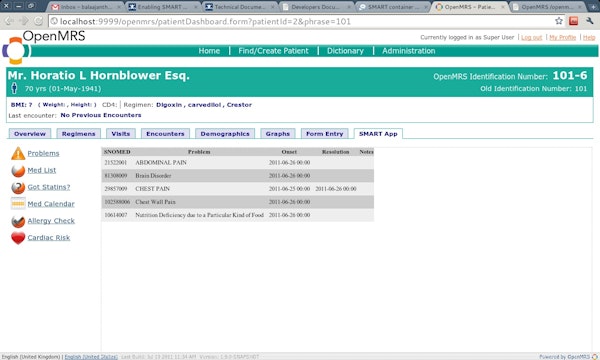Select the CHEST PAIN problem row

tap(238, 189)
